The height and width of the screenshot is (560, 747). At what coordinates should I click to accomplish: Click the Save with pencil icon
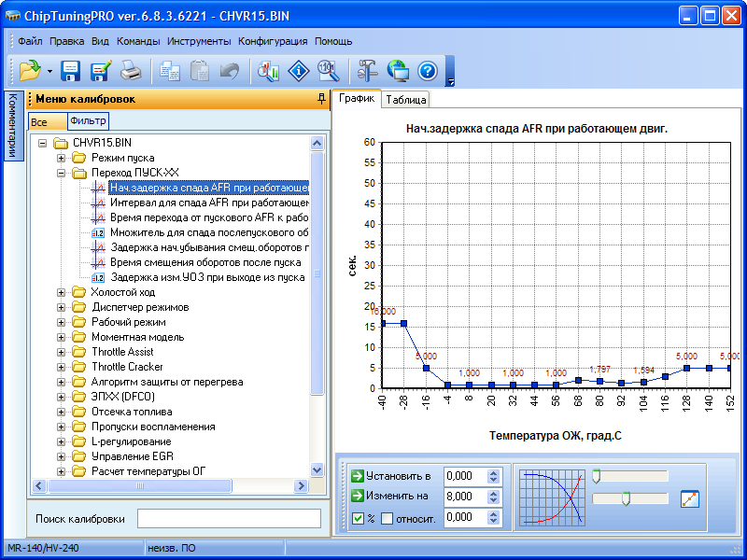[x=100, y=71]
